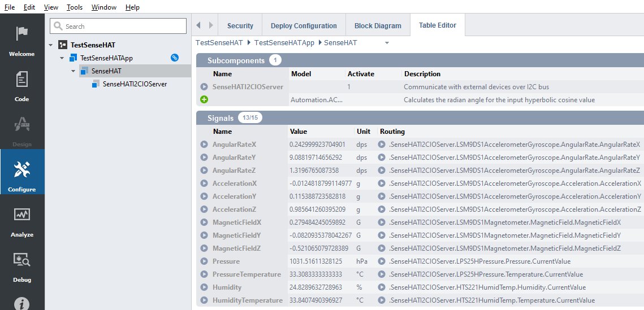Open the Tools menu
Image resolution: width=644 pixels, height=310 pixels.
[75, 7]
